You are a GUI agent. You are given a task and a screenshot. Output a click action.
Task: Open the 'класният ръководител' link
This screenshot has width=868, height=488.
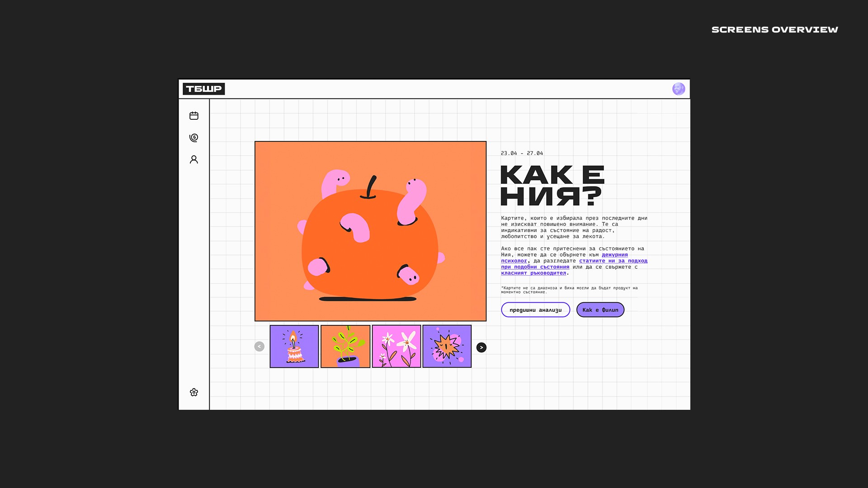533,273
